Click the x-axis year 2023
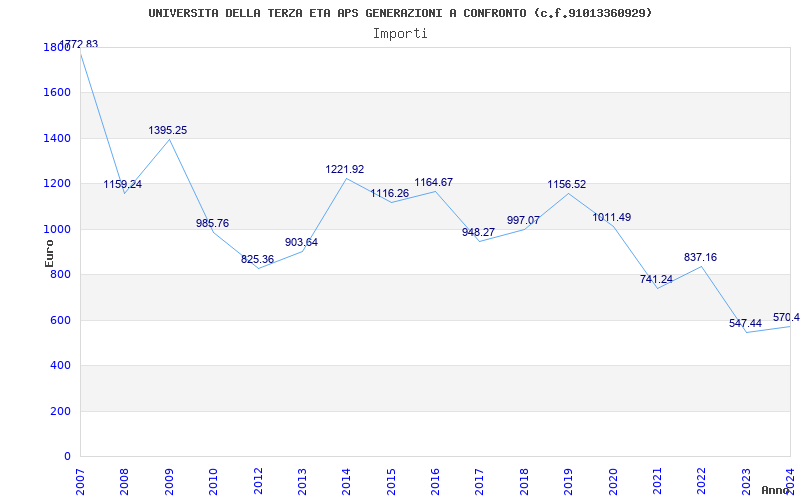 click(746, 482)
